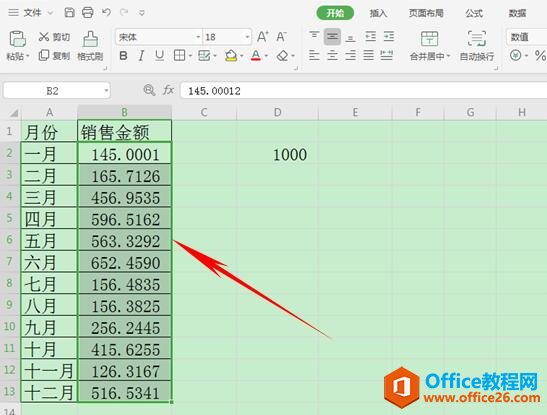Select column B header
Image resolution: width=547 pixels, height=415 pixels.
tap(124, 112)
